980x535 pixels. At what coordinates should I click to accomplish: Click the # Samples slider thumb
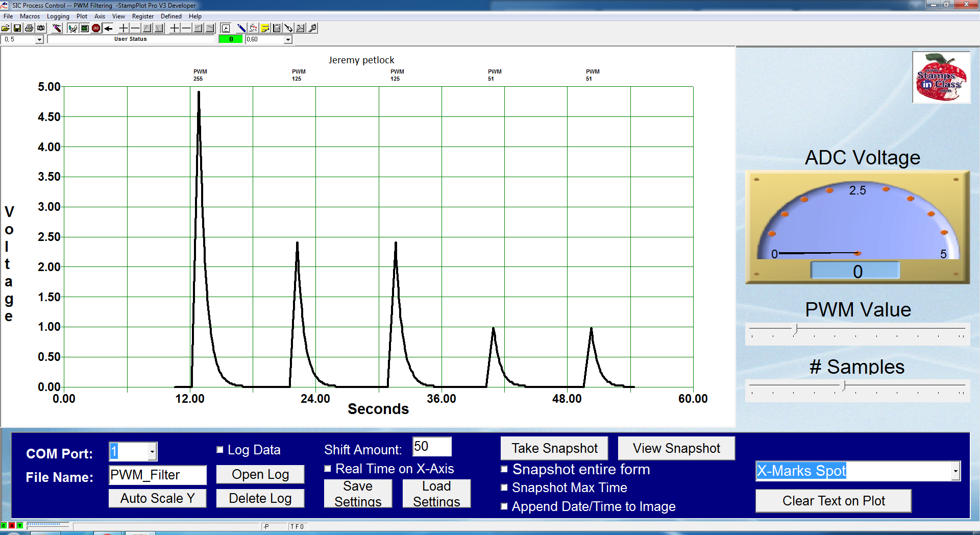tap(844, 386)
